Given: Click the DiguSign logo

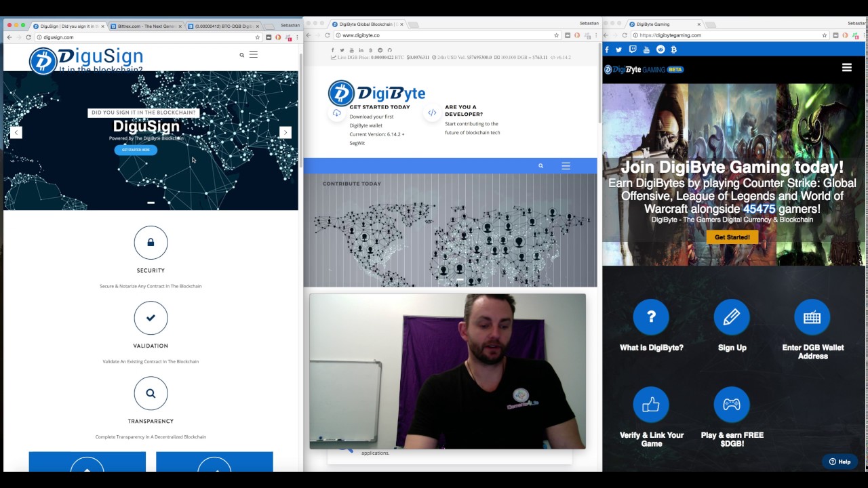Looking at the screenshot, I should pos(86,60).
